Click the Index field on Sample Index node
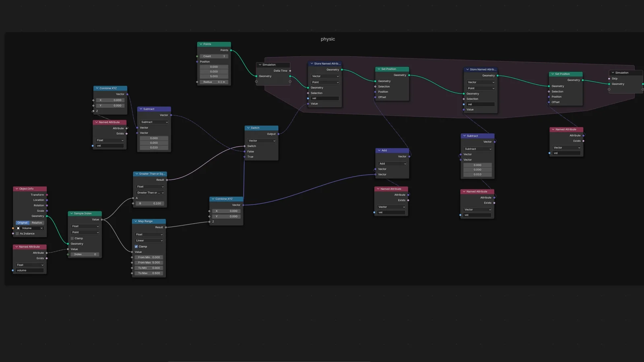 click(85, 254)
